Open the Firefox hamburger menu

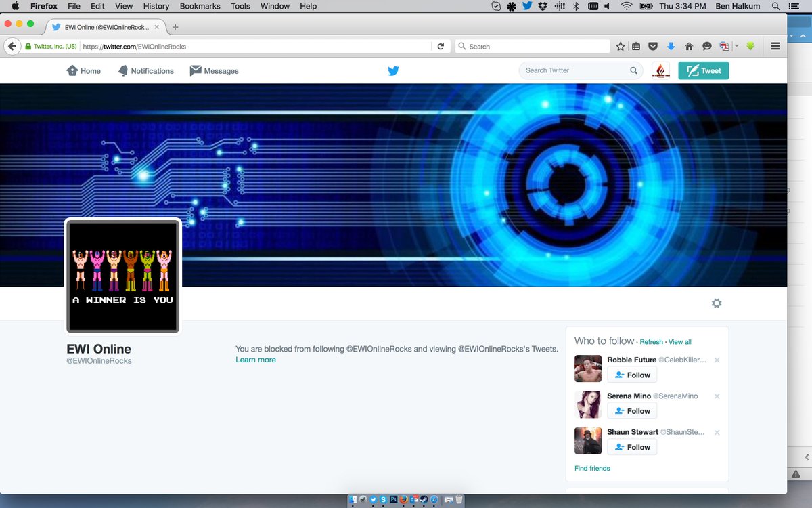click(x=775, y=47)
